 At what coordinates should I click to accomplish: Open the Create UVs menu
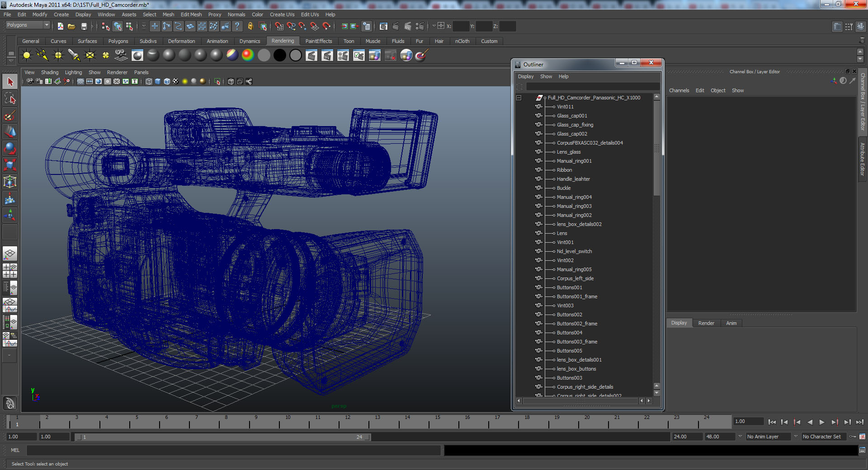pos(282,14)
